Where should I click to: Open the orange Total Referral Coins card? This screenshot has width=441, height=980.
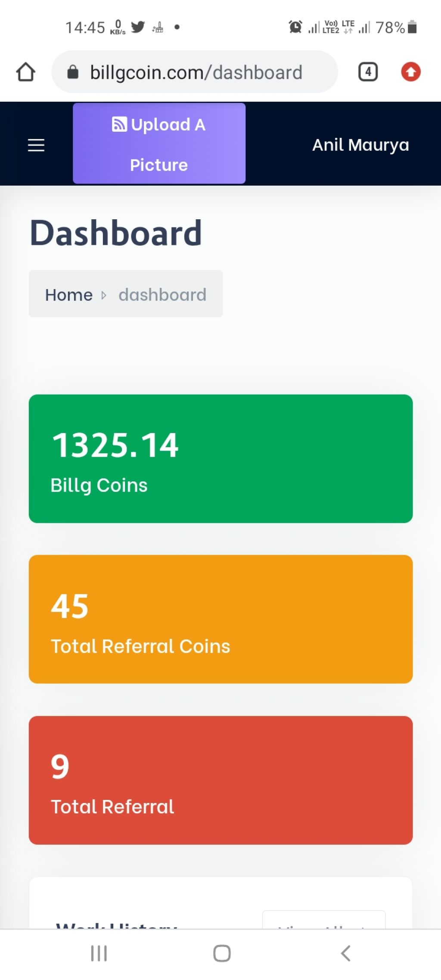pos(220,619)
